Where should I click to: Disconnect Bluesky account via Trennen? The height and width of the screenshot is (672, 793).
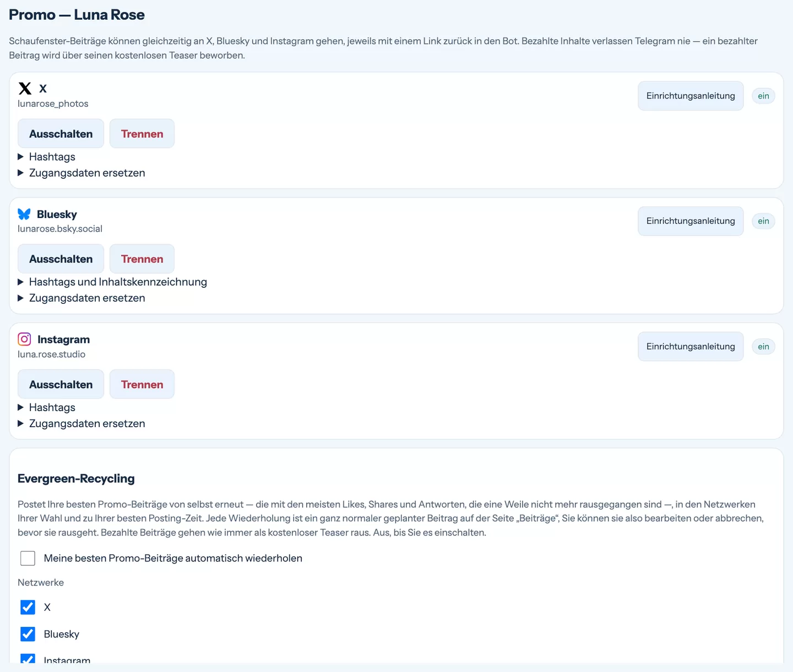tap(142, 259)
